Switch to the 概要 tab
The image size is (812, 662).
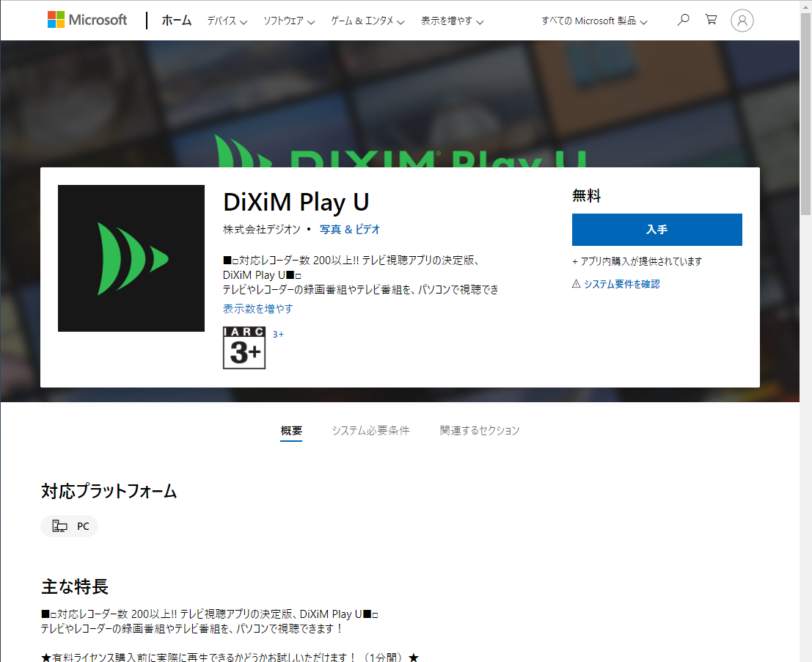pos(291,431)
